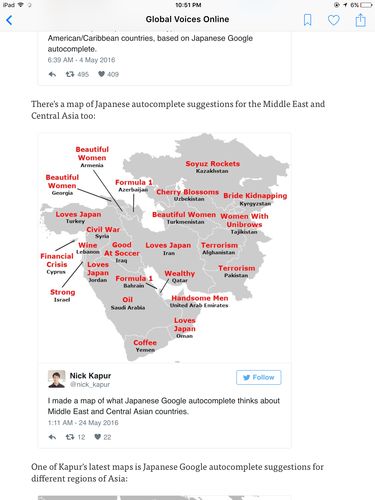Reply to Nick Kapur's Middle East tweet
Viewport: 375px width, 500px height.
coord(52,437)
